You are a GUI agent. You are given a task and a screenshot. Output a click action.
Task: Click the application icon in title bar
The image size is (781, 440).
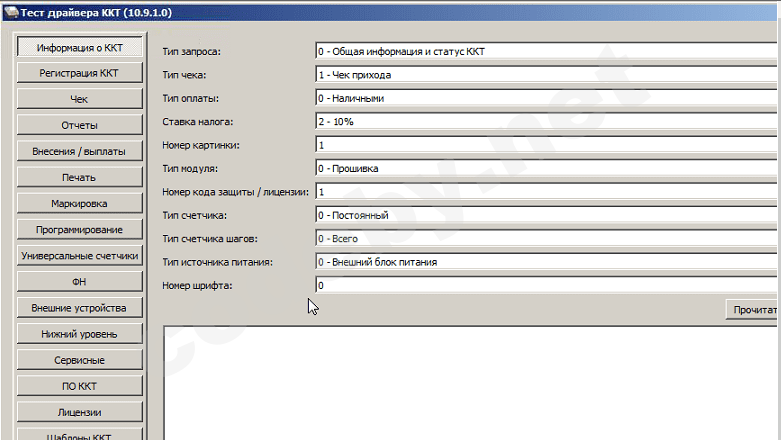coord(10,12)
